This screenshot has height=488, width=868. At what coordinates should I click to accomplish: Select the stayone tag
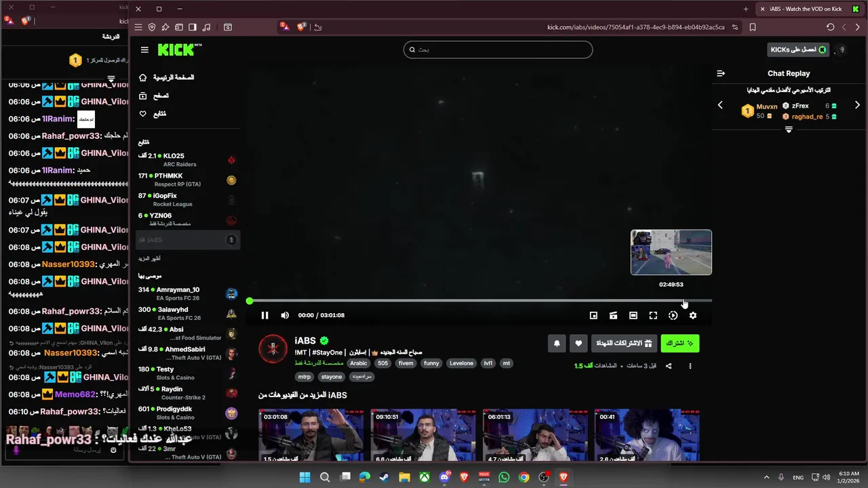coord(332,377)
